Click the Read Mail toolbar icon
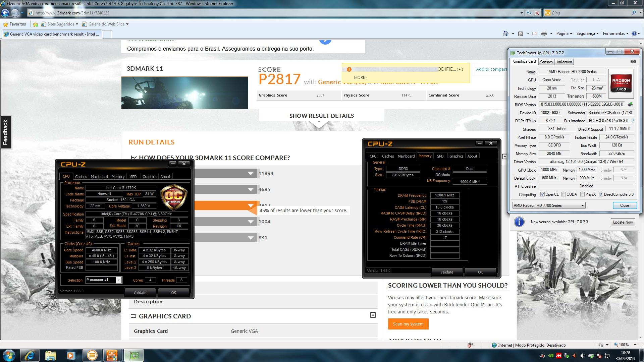This screenshot has width=644, height=362. click(x=535, y=34)
